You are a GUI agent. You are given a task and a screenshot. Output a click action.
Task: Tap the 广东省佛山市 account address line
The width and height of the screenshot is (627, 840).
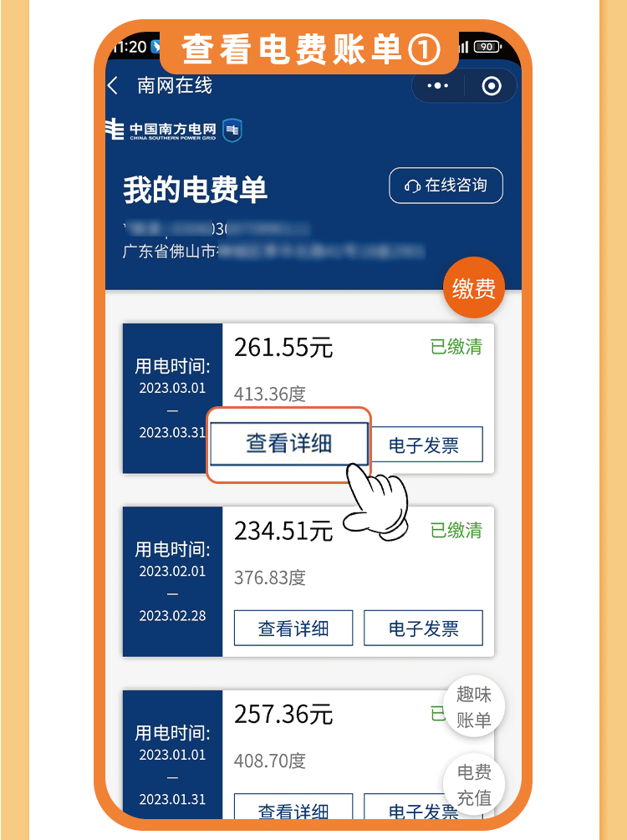(273, 252)
